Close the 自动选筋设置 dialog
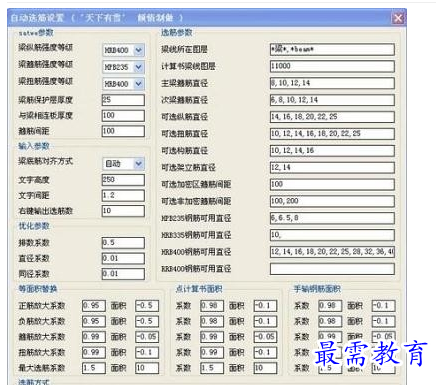This screenshot has height=385, width=436. (398, 18)
